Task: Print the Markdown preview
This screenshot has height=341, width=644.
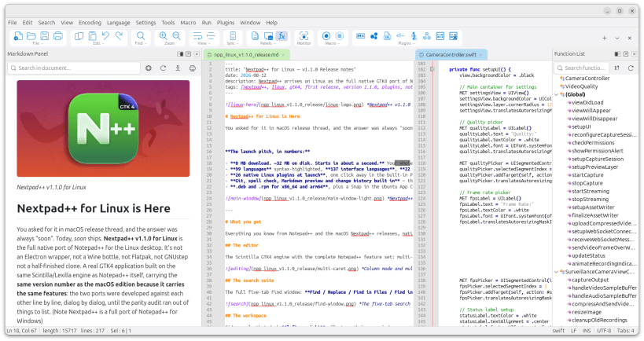Action: [x=192, y=68]
